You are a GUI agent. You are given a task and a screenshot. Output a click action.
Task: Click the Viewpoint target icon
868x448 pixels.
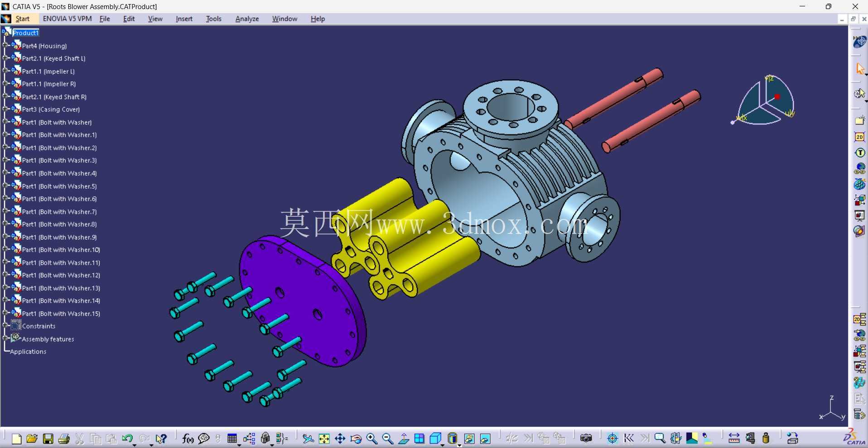pyautogui.click(x=612, y=438)
